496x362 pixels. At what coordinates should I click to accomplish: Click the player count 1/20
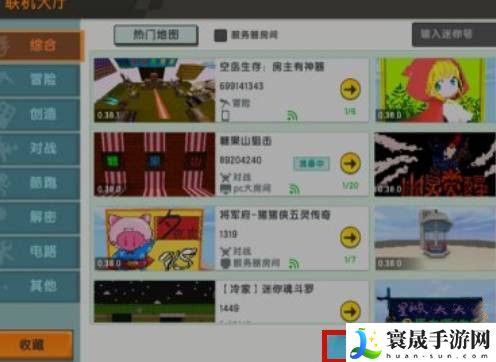(350, 186)
